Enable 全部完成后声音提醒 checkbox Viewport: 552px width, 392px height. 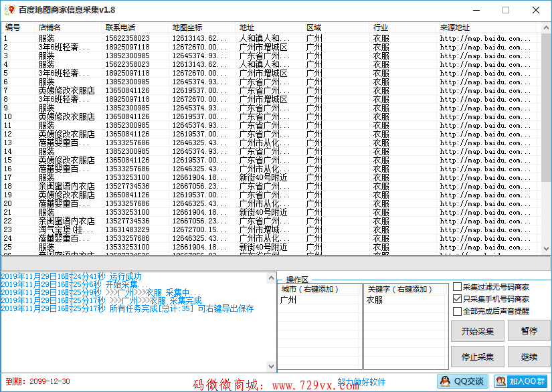457,312
